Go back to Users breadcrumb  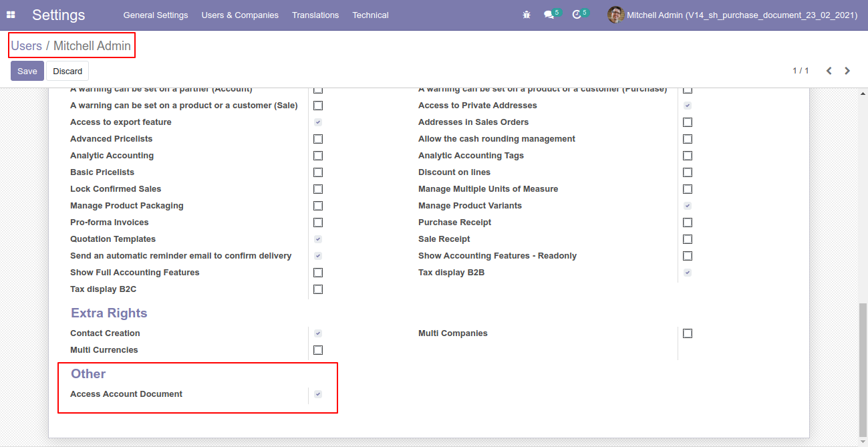tap(27, 46)
